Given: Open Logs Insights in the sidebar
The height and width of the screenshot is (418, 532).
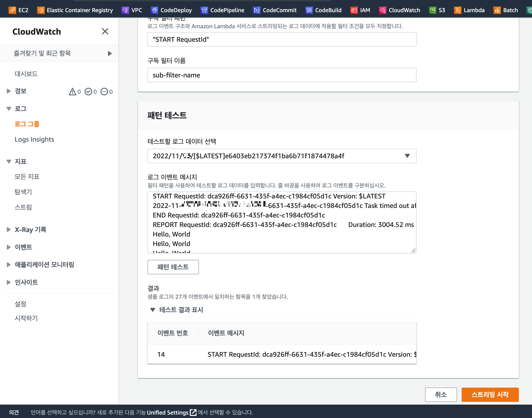Looking at the screenshot, I should (x=34, y=140).
